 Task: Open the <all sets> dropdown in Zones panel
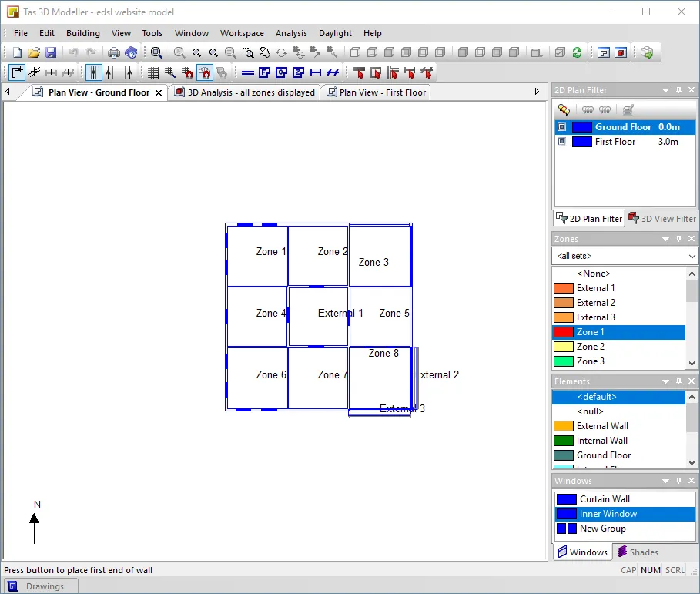pyautogui.click(x=692, y=255)
